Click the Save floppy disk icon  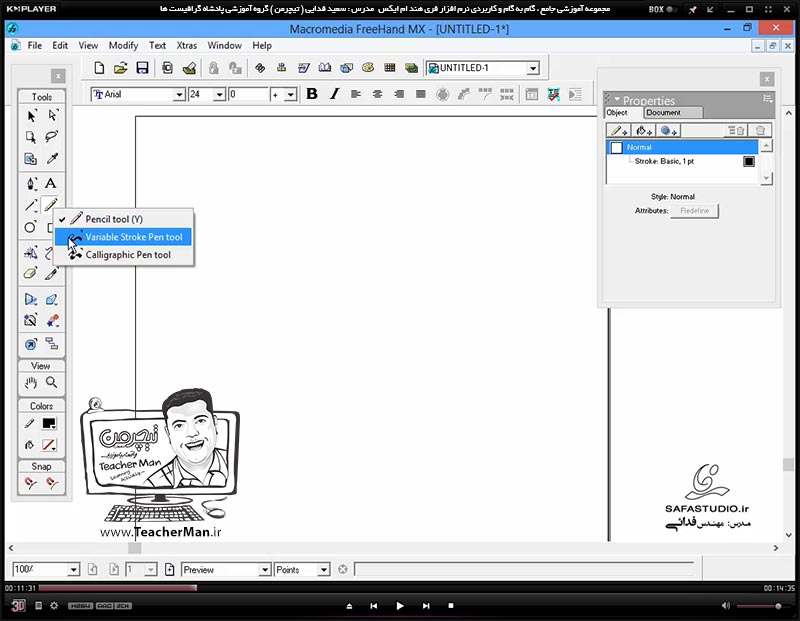click(142, 68)
